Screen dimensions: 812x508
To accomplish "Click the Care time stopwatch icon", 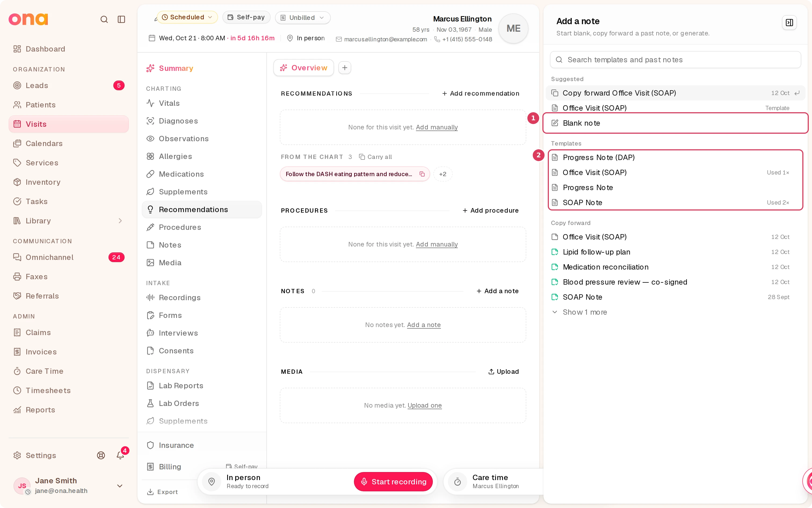I will [457, 481].
